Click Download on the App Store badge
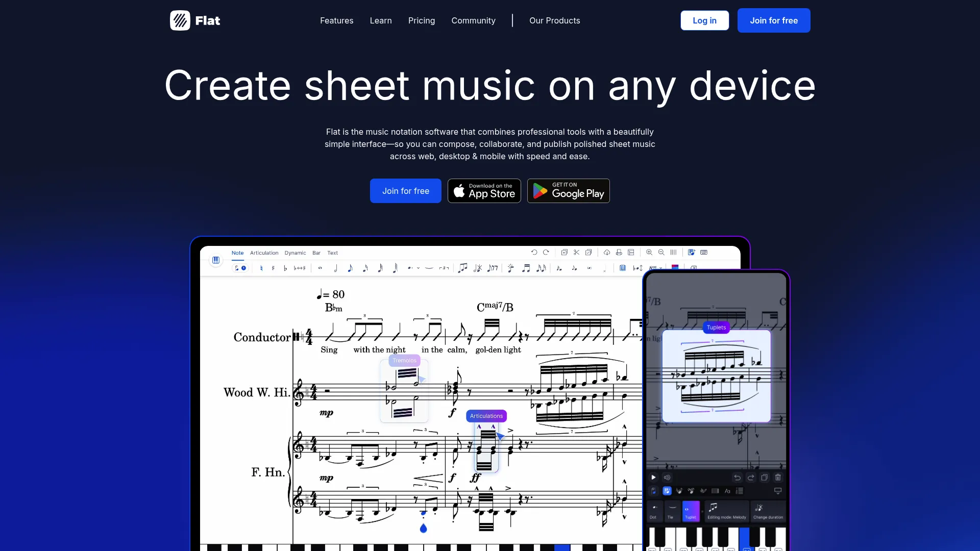 (484, 191)
